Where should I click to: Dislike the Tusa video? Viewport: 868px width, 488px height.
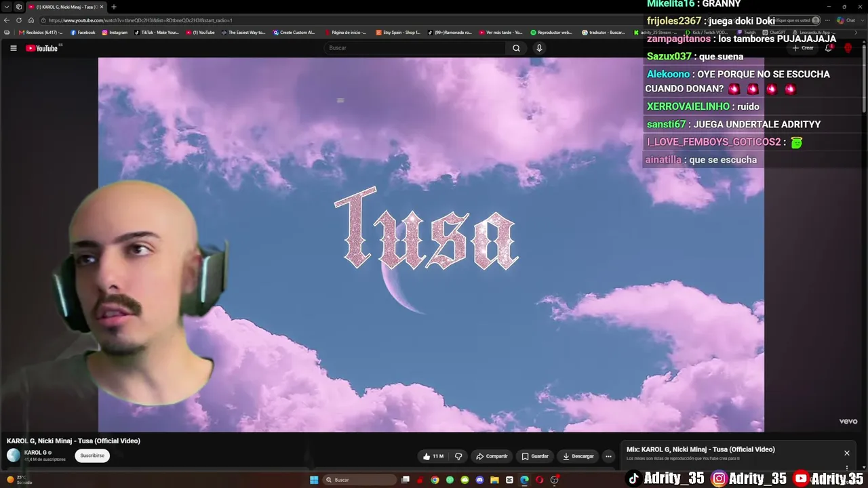(458, 456)
